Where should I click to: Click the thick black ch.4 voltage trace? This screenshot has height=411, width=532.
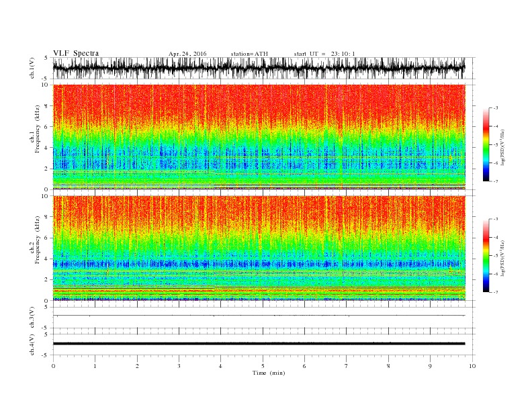(x=259, y=344)
